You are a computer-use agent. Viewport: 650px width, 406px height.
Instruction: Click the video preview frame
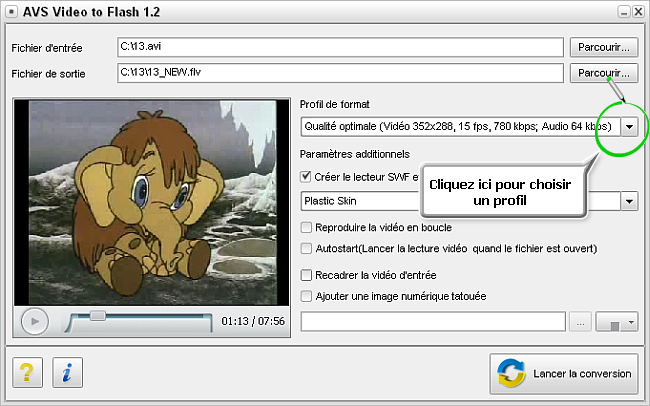152,202
